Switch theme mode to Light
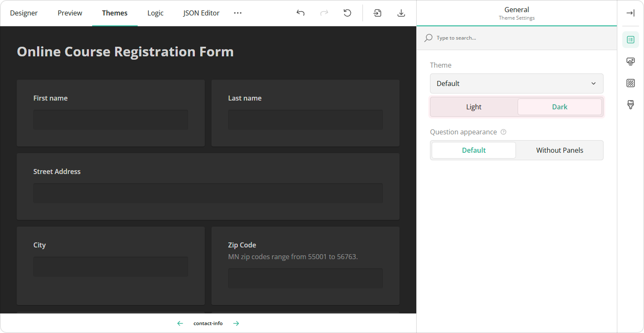The height and width of the screenshot is (333, 644). click(473, 107)
